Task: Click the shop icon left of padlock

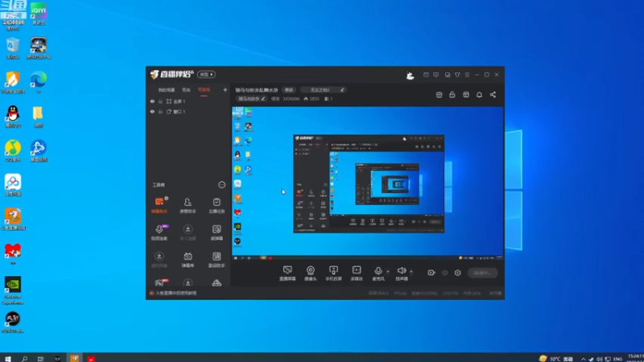Action: click(x=439, y=95)
